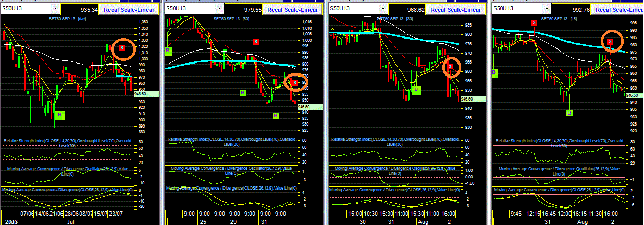Select the SET50 SEP 13 [15] chart title

tap(560, 19)
